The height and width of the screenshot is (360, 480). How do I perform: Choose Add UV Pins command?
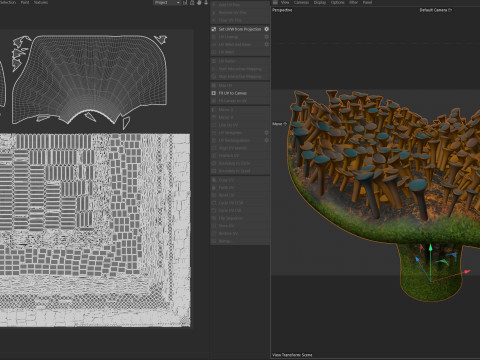point(240,5)
